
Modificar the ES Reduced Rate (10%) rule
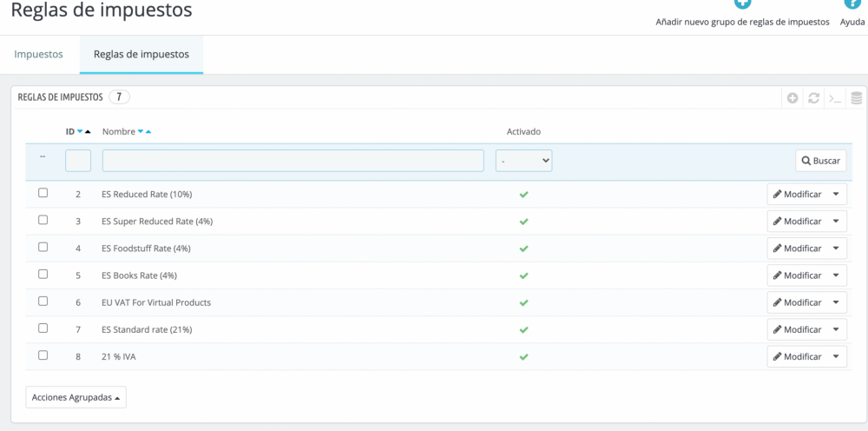click(797, 195)
